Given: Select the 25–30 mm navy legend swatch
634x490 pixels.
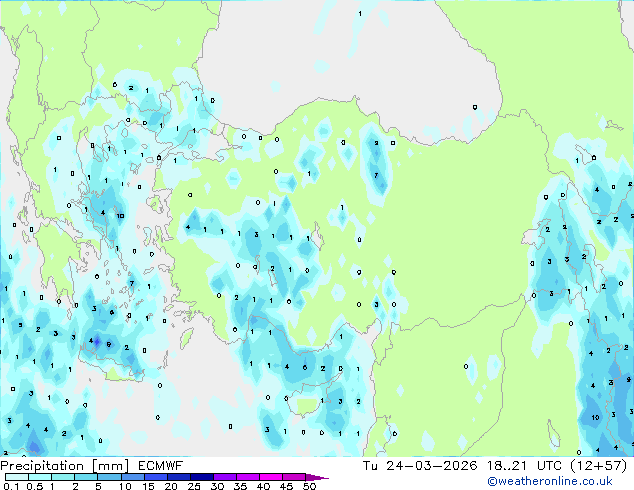Looking at the screenshot, I should [x=202, y=477].
